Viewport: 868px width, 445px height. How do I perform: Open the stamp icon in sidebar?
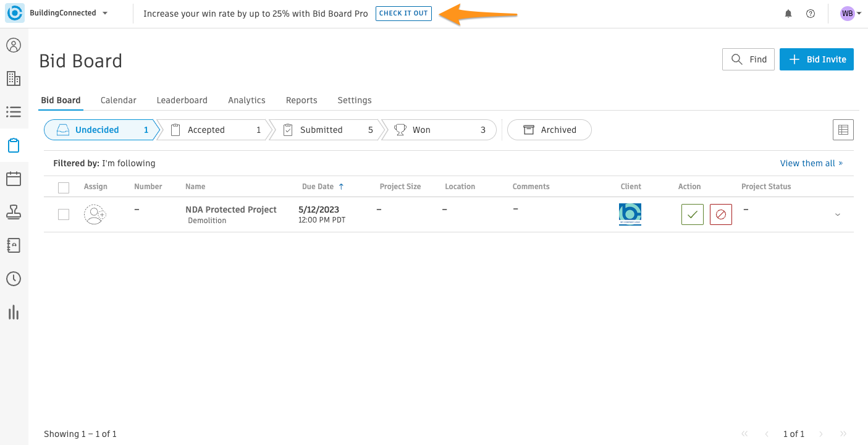point(14,212)
